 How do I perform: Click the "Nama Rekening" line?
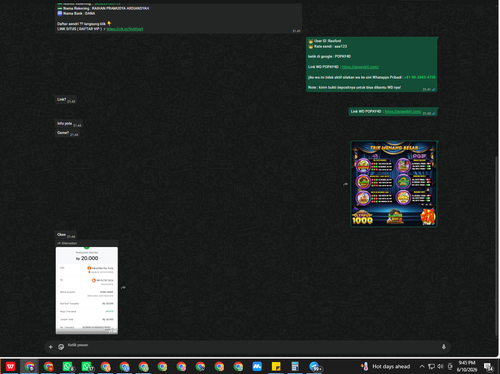(103, 8)
